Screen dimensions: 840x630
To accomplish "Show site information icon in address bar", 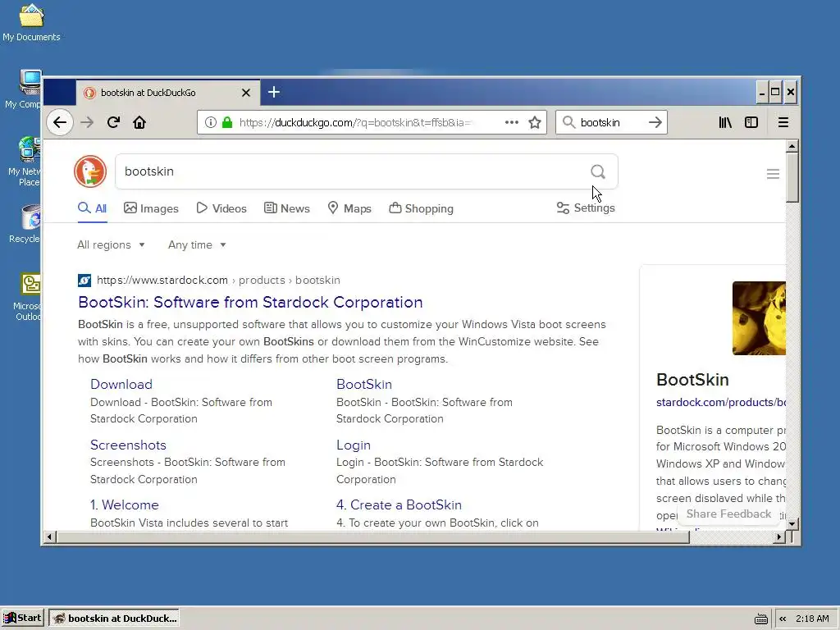I will pyautogui.click(x=211, y=123).
